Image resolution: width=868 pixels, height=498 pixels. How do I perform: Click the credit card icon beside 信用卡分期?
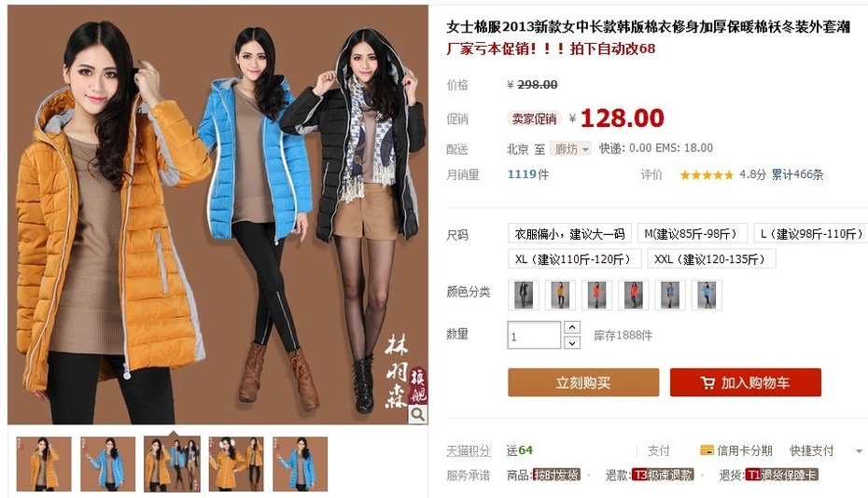click(x=707, y=450)
